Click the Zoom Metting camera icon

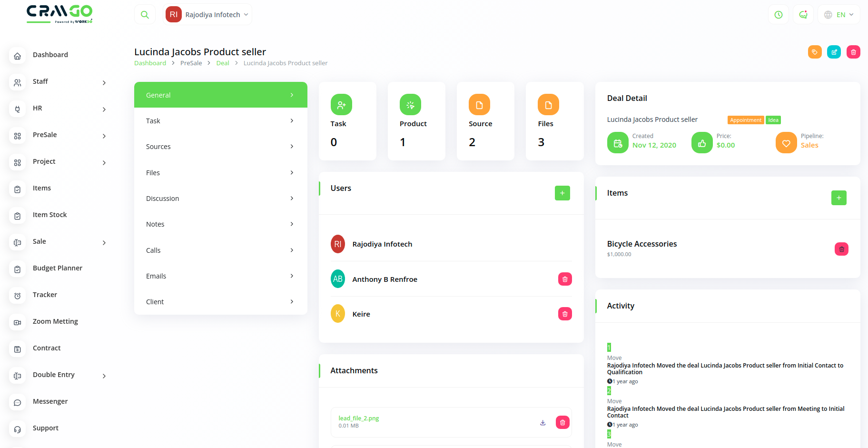[18, 323]
